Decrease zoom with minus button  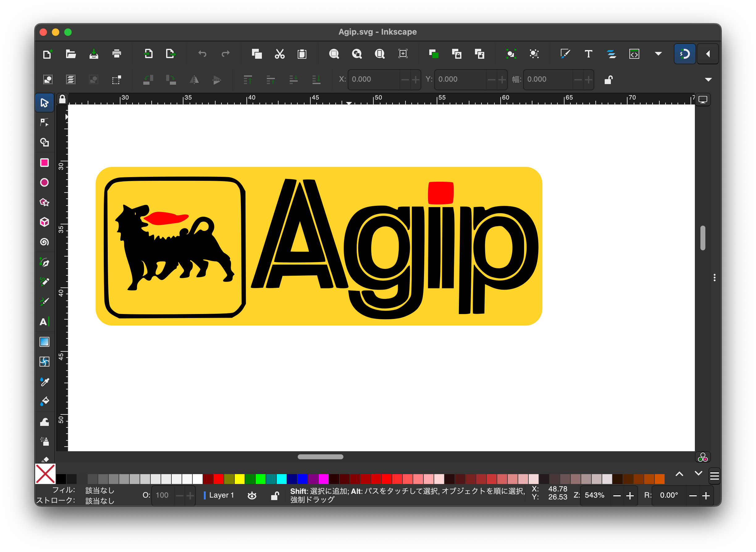point(617,496)
